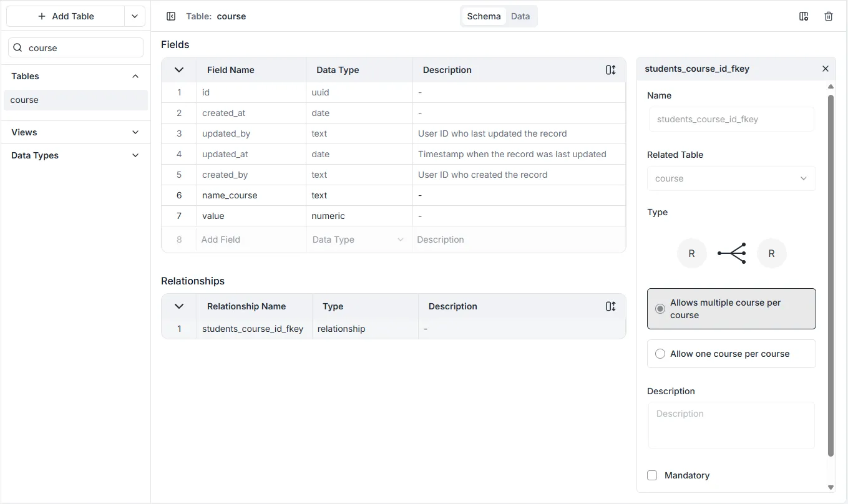
Task: Click the relationship Description text box
Action: (731, 425)
